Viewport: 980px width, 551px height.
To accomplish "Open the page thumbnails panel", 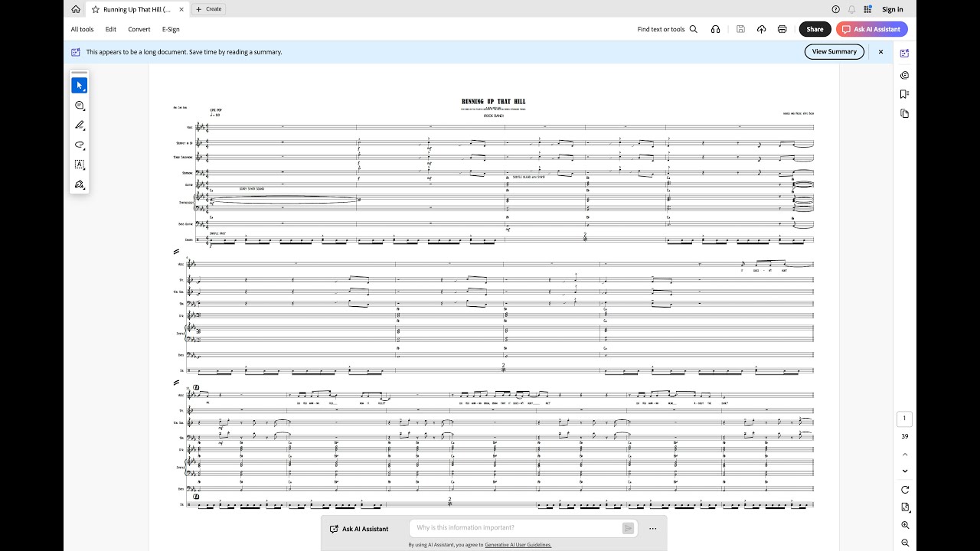I will coord(904,113).
